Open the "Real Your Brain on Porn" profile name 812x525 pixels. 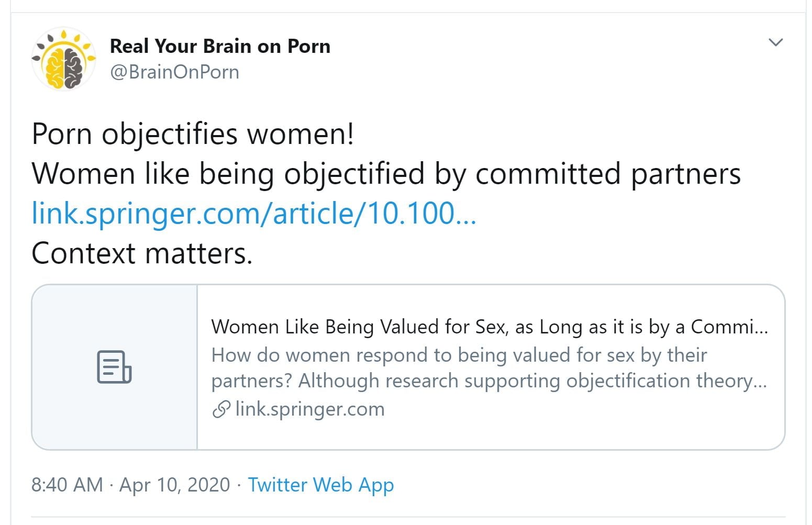pos(220,46)
